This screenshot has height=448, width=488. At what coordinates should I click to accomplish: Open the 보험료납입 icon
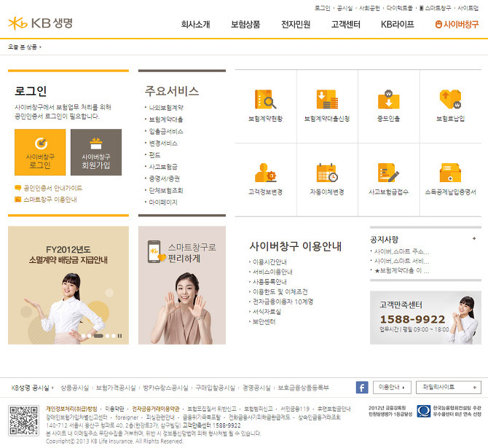pyautogui.click(x=450, y=99)
